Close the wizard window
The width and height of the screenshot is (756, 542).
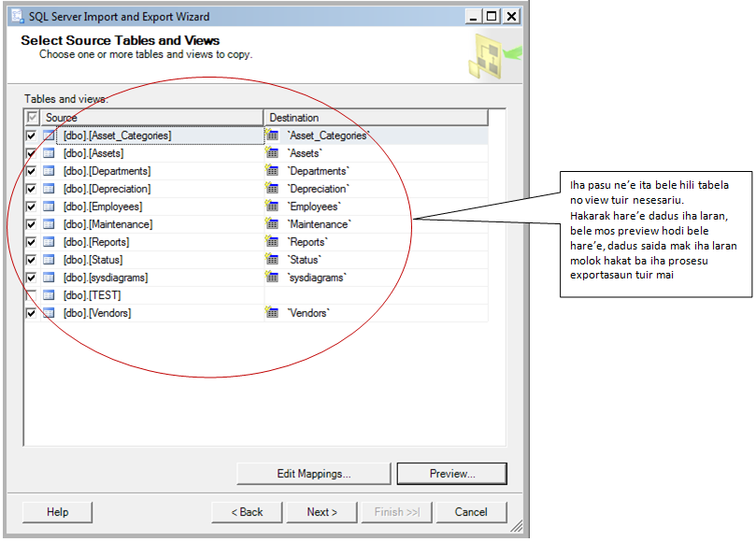[511, 17]
